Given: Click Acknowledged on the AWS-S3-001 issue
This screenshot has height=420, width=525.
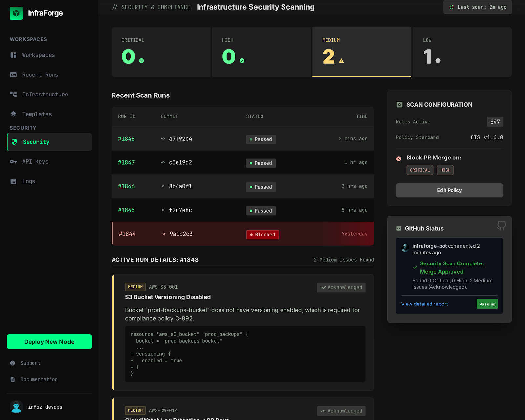Looking at the screenshot, I should click(x=341, y=287).
